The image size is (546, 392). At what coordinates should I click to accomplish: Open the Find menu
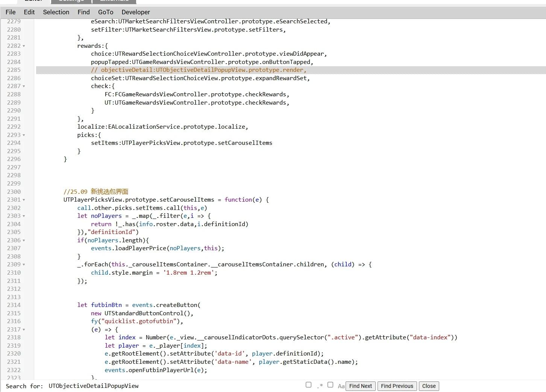tap(83, 12)
